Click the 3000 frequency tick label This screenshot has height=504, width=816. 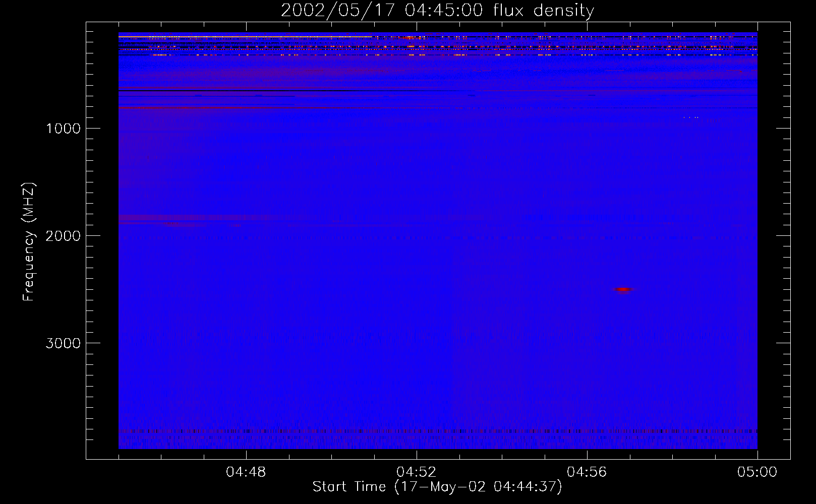(63, 343)
